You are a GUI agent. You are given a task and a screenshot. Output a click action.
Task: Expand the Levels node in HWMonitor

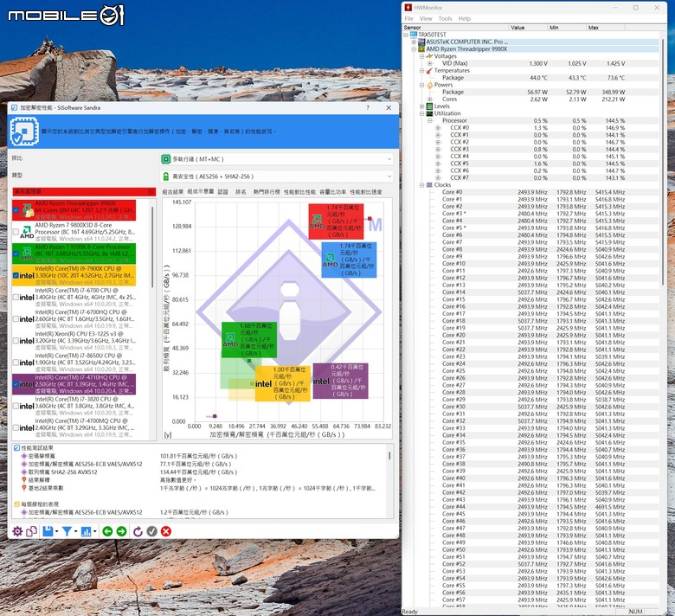tap(422, 106)
